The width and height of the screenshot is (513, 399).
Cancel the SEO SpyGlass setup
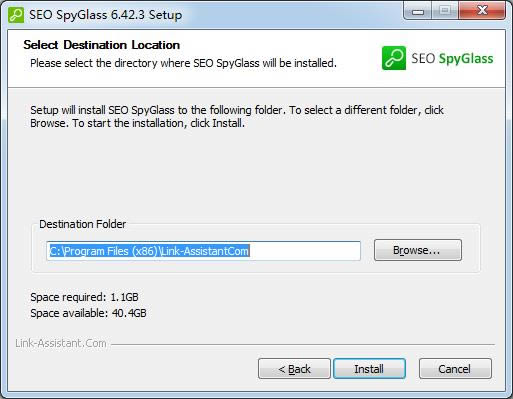click(455, 369)
